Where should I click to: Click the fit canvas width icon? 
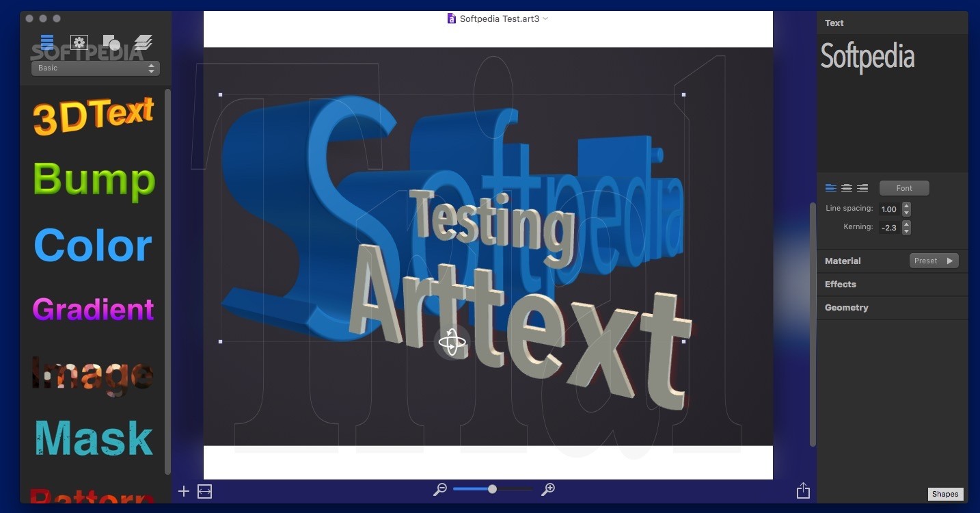click(x=204, y=491)
